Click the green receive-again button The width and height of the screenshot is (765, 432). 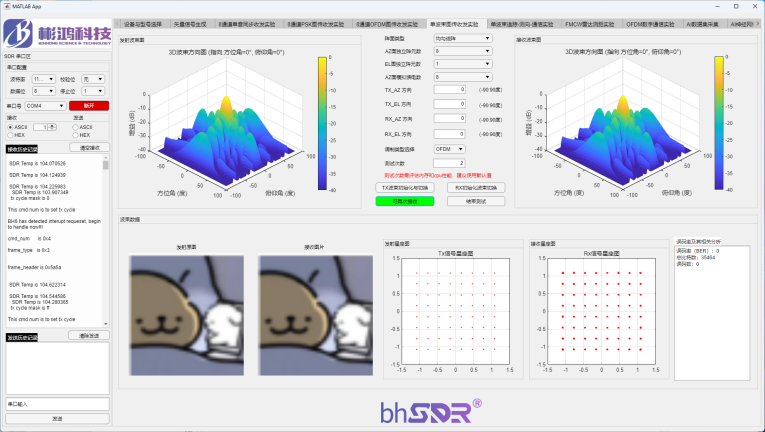pyautogui.click(x=404, y=201)
